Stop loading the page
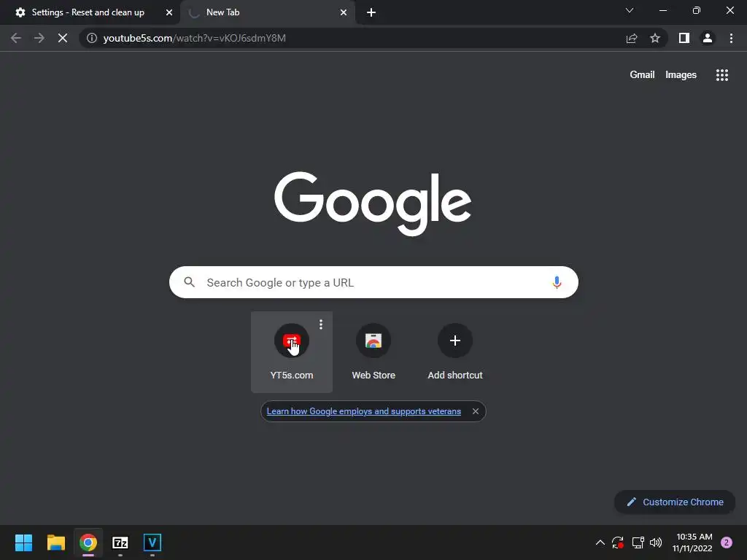Image resolution: width=747 pixels, height=560 pixels. pos(63,38)
